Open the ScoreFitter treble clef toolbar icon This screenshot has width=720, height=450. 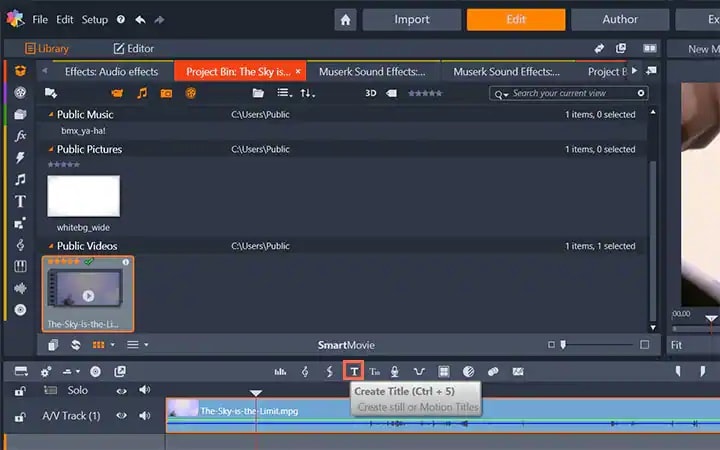304,371
